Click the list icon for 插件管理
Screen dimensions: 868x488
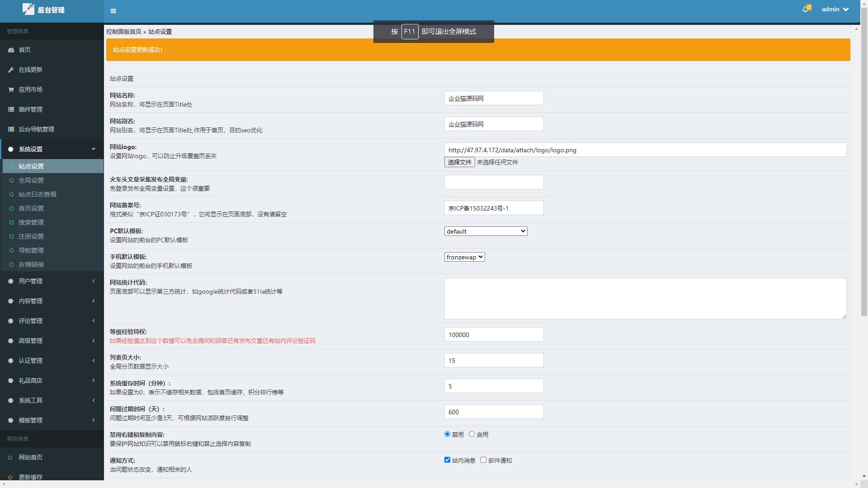pyautogui.click(x=11, y=109)
